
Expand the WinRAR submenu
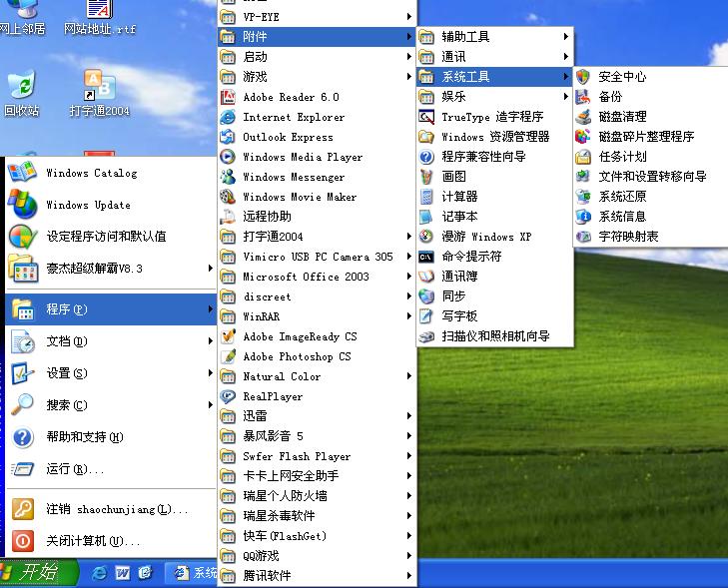pos(318,316)
